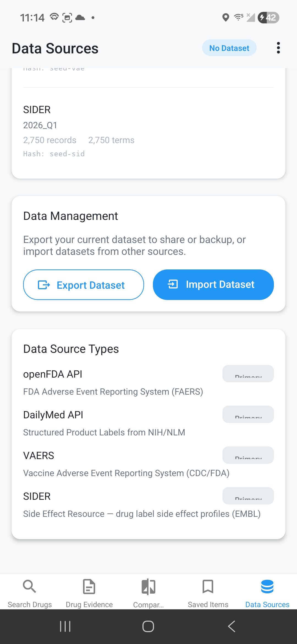Screen dimensions: 297x644
Task: Tap the compare panels icon
Action: tap(148, 586)
